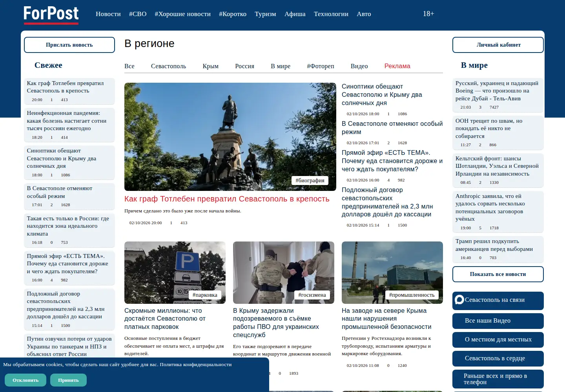The image size is (565, 392).
Task: Open Новости in the top menu
Action: tap(108, 14)
